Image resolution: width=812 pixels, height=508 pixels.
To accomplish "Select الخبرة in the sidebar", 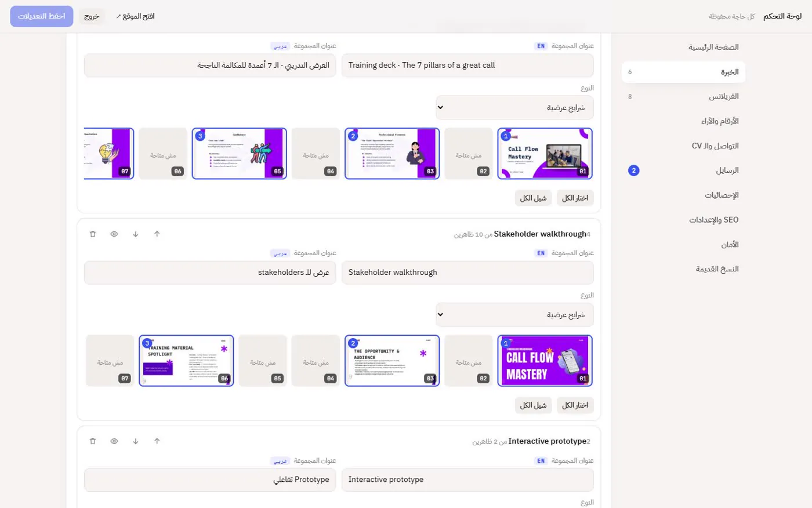I will pos(683,72).
